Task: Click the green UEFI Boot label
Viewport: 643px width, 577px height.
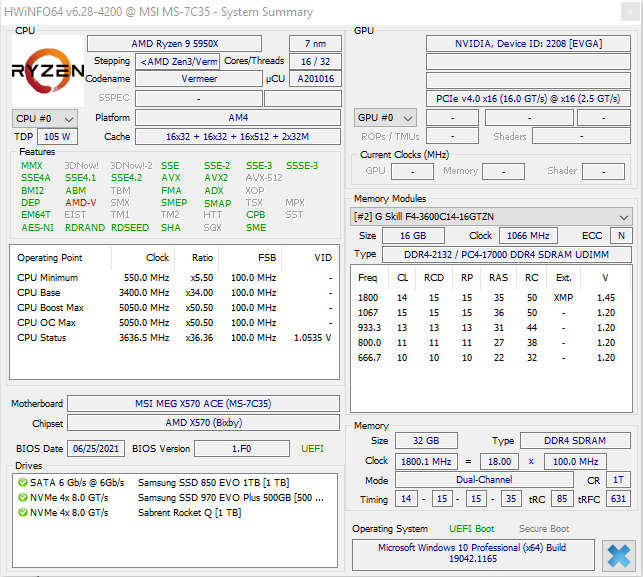Action: 472,529
